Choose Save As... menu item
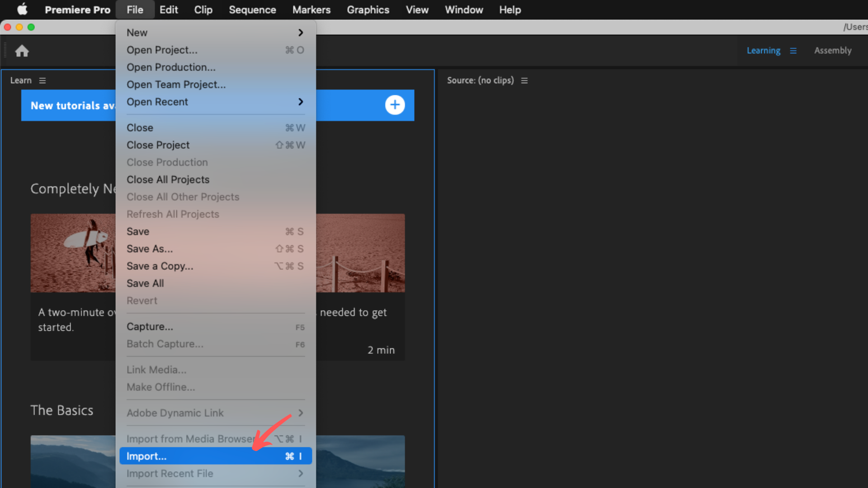The width and height of the screenshot is (868, 488). [216, 249]
